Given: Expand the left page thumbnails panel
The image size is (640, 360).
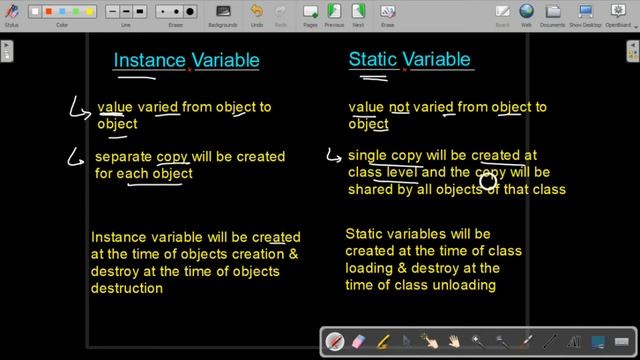Looking at the screenshot, I should [7, 51].
